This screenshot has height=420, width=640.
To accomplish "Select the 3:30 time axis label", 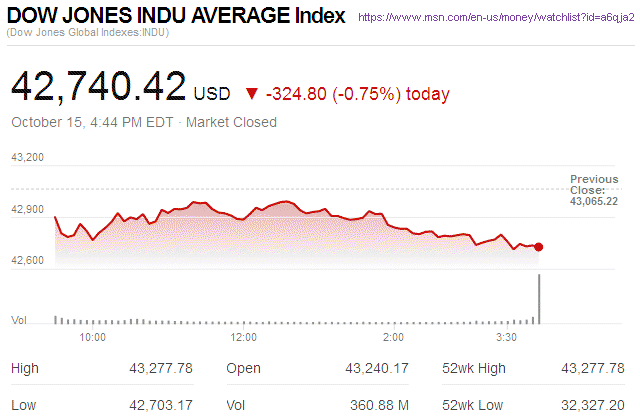I will pos(507,337).
